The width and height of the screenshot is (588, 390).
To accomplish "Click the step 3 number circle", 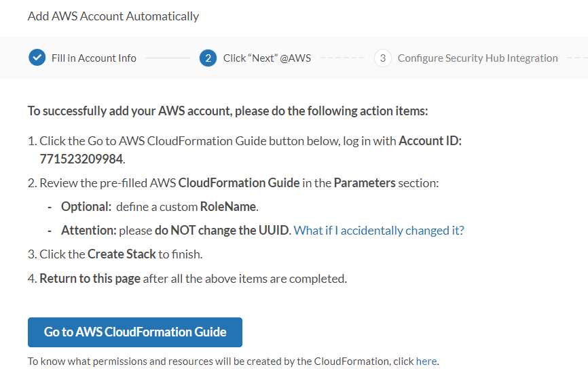I will (383, 58).
